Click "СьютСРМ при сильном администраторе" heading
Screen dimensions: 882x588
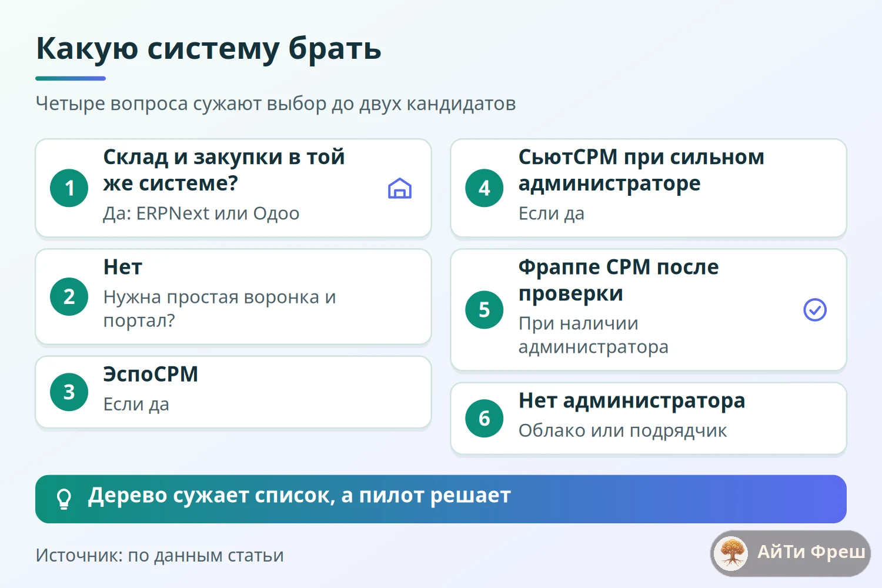[x=642, y=170]
